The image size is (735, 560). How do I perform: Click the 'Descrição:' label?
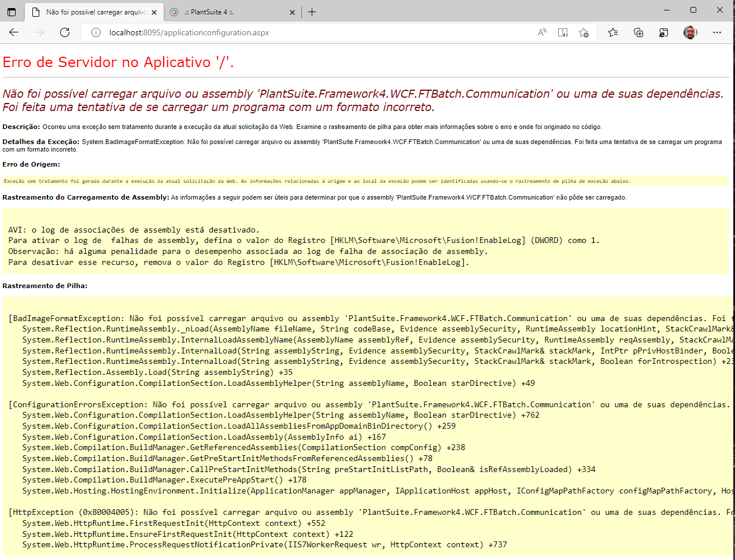click(21, 127)
